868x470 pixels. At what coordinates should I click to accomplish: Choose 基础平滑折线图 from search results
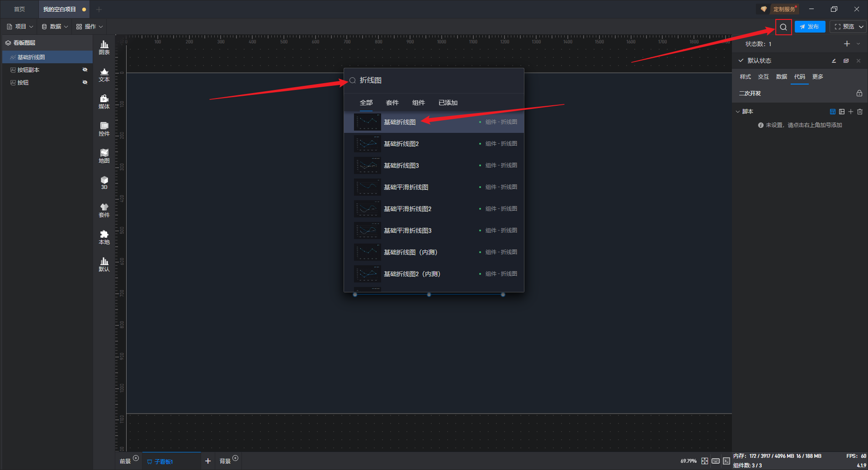(x=434, y=187)
